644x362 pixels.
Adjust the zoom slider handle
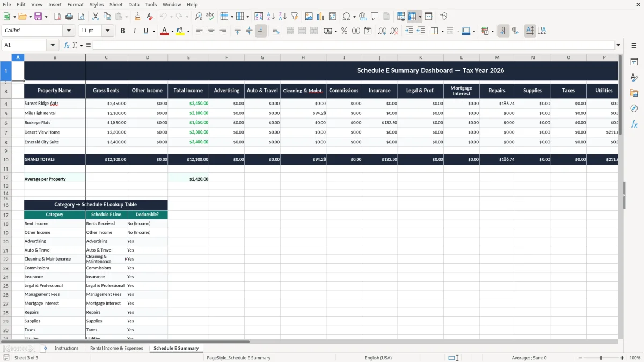pos(601,358)
